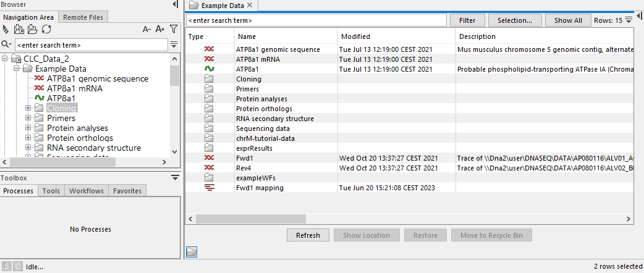
Task: Sort by the Name column header
Action: pyautogui.click(x=286, y=36)
